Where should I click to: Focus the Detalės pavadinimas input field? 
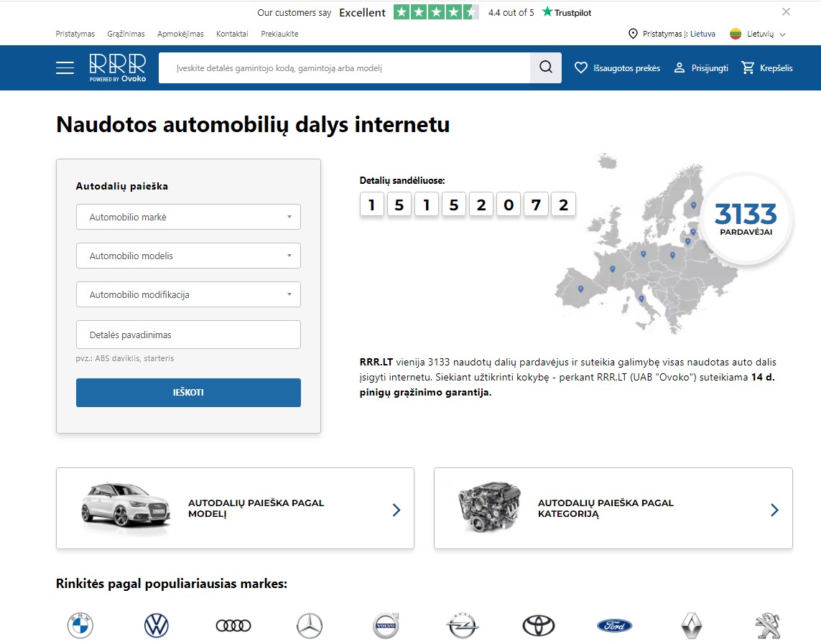click(x=188, y=335)
